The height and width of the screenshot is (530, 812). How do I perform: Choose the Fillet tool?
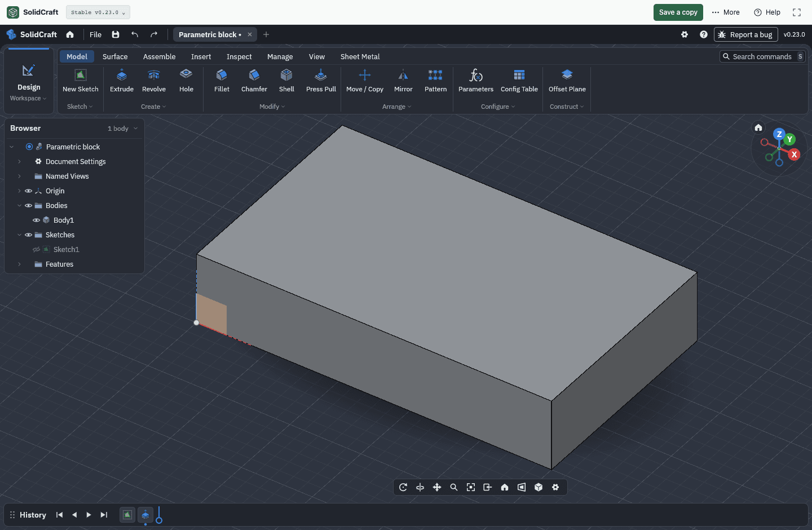(222, 81)
